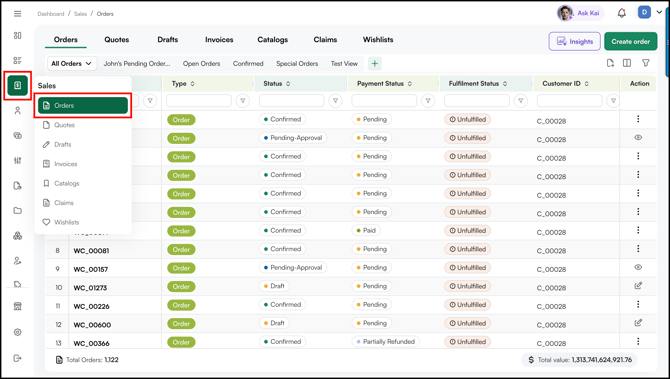Open the column layout icon
This screenshot has width=670, height=379.
pyautogui.click(x=627, y=63)
